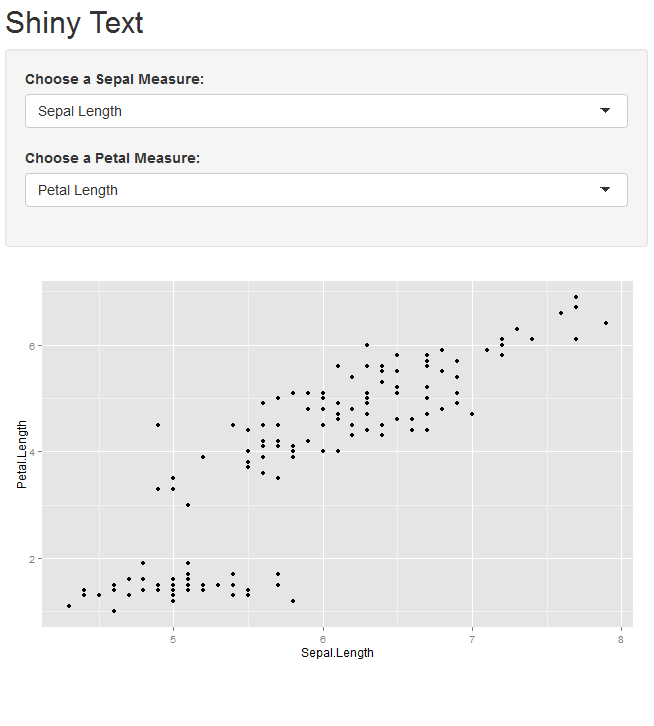The width and height of the screenshot is (654, 726).
Task: Click the Petal.Length y-axis title
Action: [x=21, y=454]
